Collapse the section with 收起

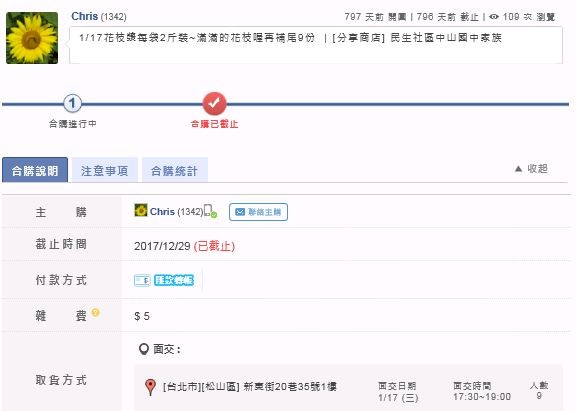pyautogui.click(x=531, y=169)
